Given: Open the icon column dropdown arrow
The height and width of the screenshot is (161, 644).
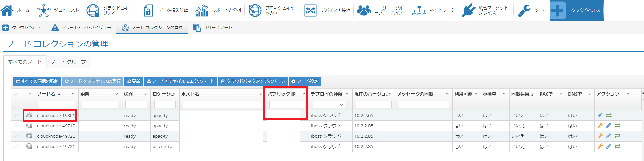Looking at the screenshot, I should coord(30,94).
